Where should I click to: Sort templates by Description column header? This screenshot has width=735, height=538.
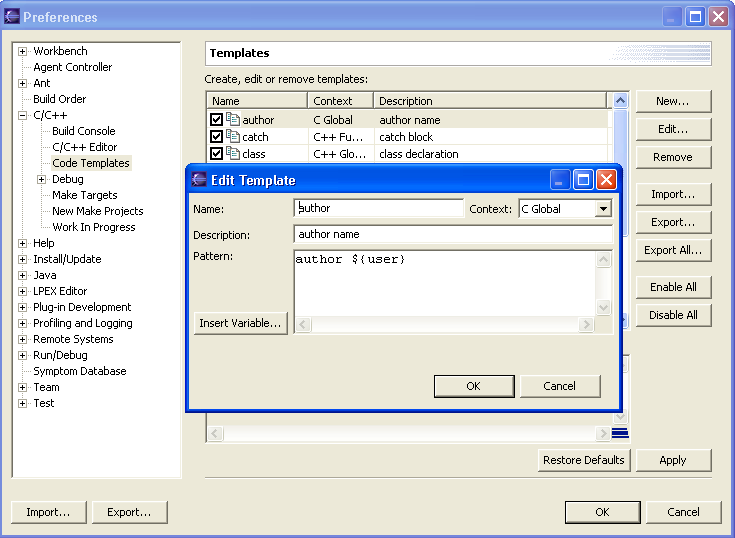click(490, 101)
